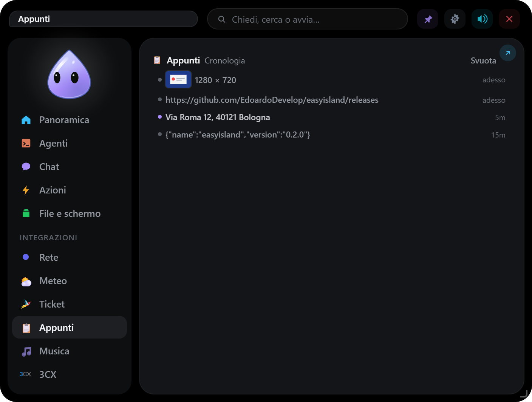This screenshot has height=402, width=532.
Task: Click the music note icon beside Musica
Action: (x=26, y=351)
